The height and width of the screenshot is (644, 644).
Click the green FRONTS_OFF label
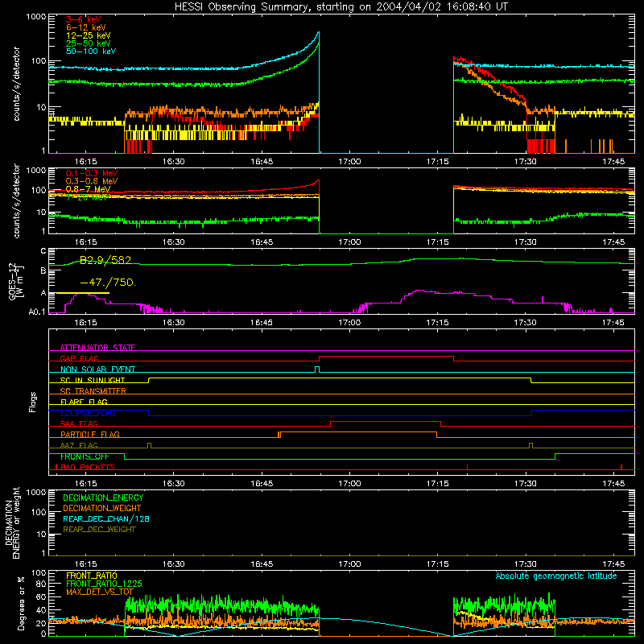click(85, 456)
